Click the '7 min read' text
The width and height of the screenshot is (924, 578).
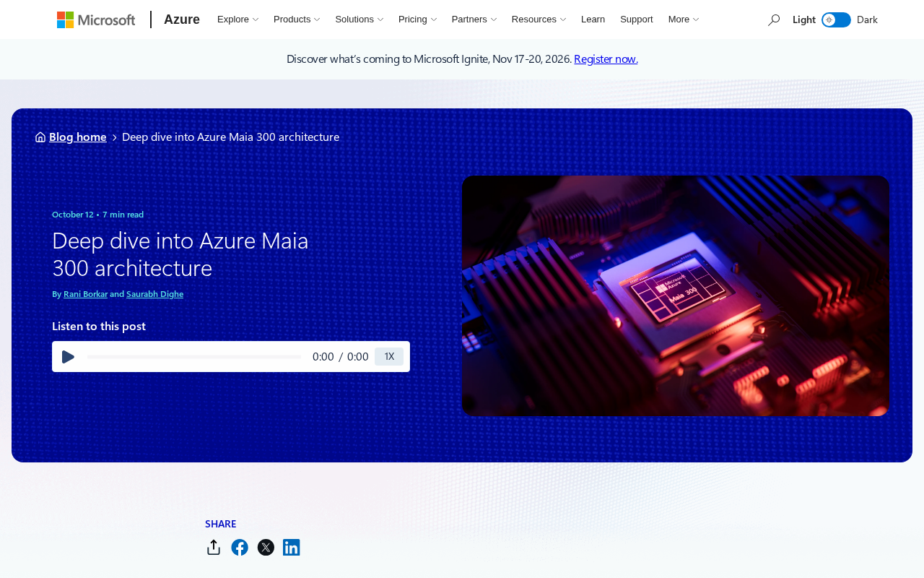pos(123,215)
